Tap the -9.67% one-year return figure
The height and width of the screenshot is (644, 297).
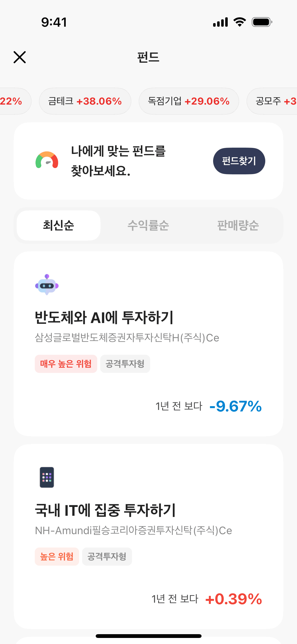click(236, 406)
